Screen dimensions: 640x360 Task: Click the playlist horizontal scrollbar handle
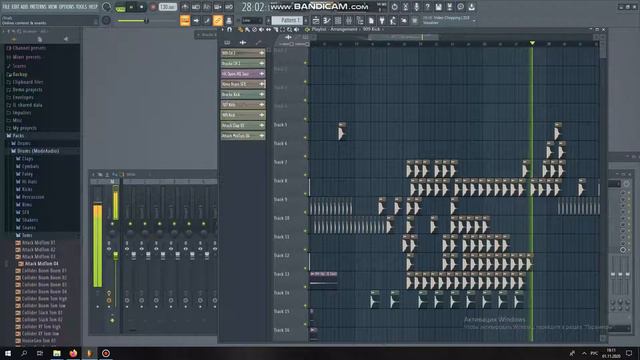tap(403, 37)
